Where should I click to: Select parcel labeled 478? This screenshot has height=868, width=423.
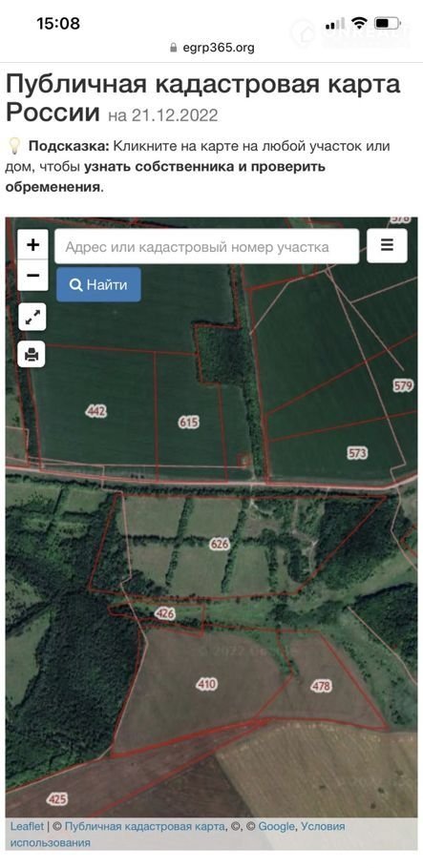click(x=321, y=687)
